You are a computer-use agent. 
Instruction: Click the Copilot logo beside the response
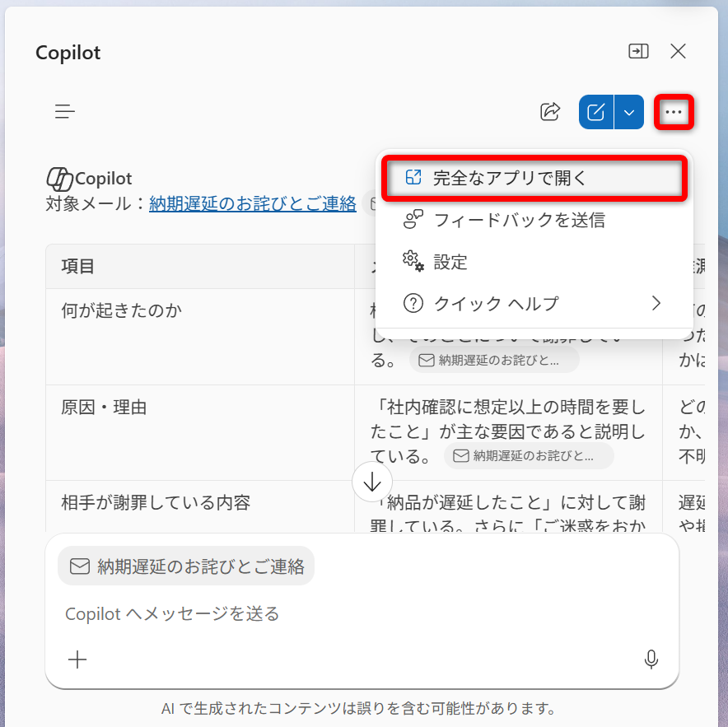pyautogui.click(x=60, y=179)
